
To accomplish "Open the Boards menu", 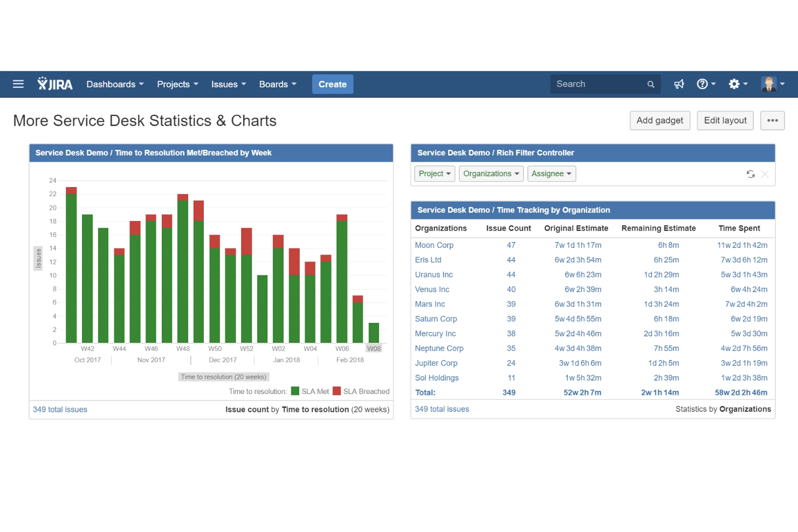I will point(277,84).
